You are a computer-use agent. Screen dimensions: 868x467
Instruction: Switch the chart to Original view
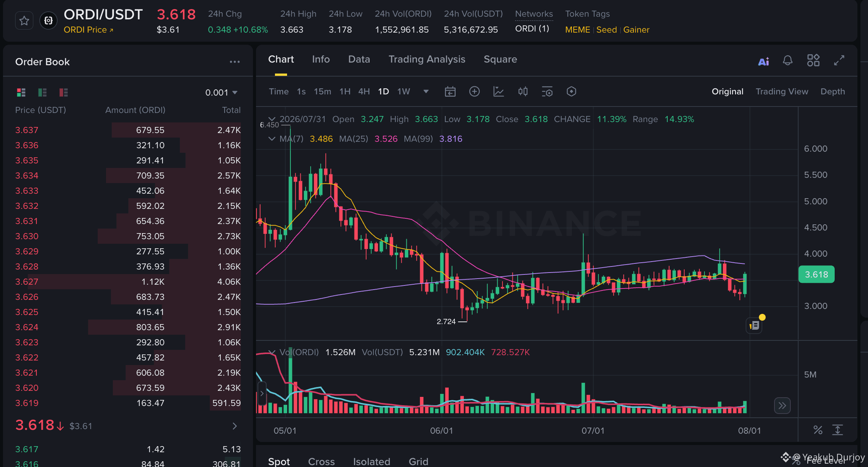[727, 91]
